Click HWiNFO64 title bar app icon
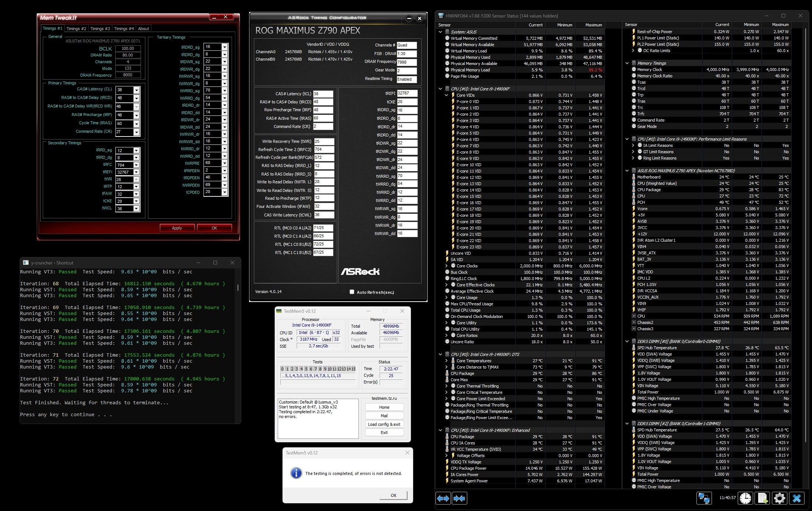The width and height of the screenshot is (812, 511). click(x=441, y=16)
